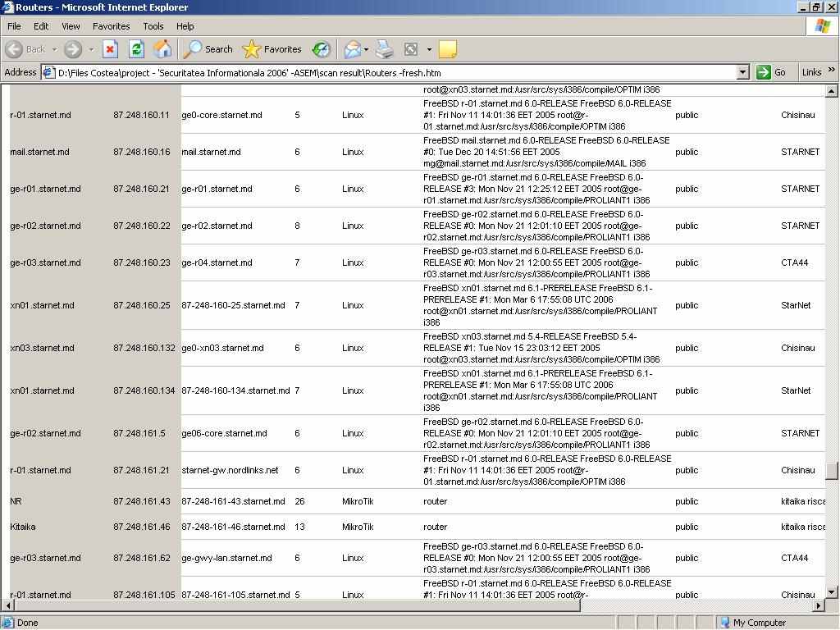The image size is (840, 630).
Task: Click the IP address 87.248.161.46
Action: pos(141,527)
